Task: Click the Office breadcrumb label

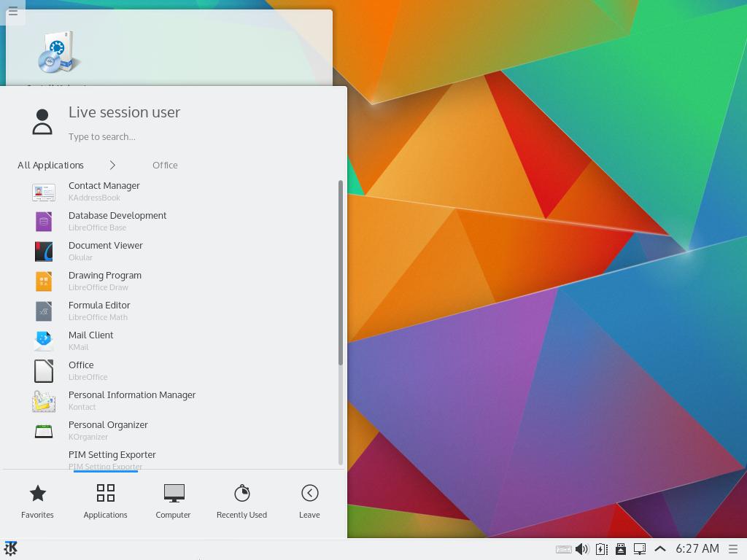Action: 165,166
